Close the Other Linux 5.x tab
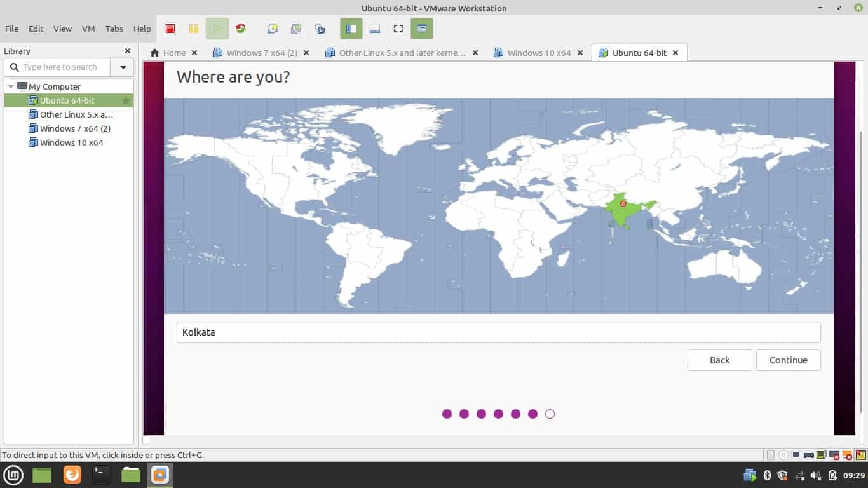The image size is (868, 488). (475, 53)
